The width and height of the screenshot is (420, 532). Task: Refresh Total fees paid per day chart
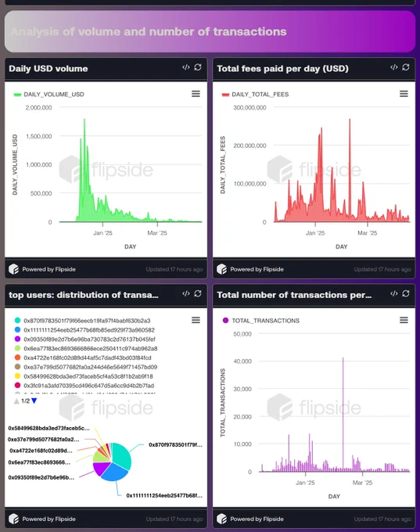(406, 67)
